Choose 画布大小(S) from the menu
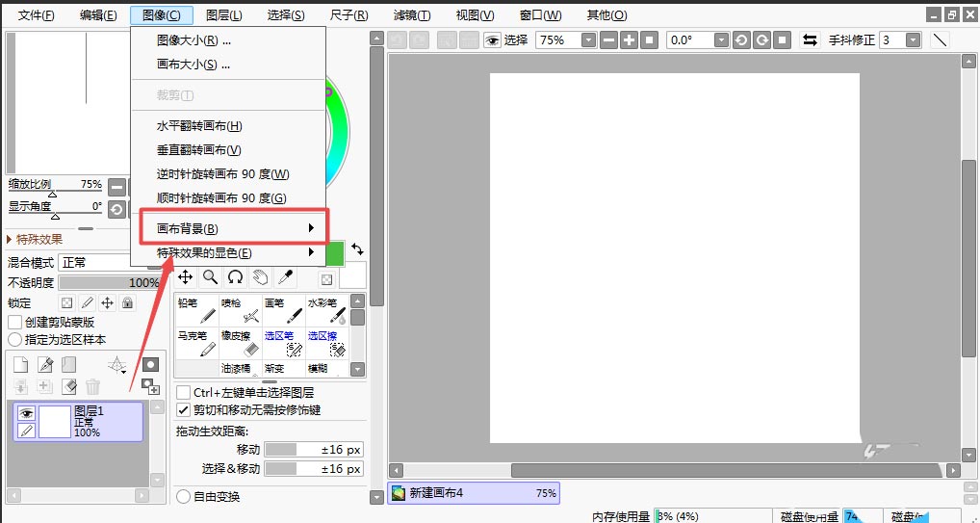 228,65
